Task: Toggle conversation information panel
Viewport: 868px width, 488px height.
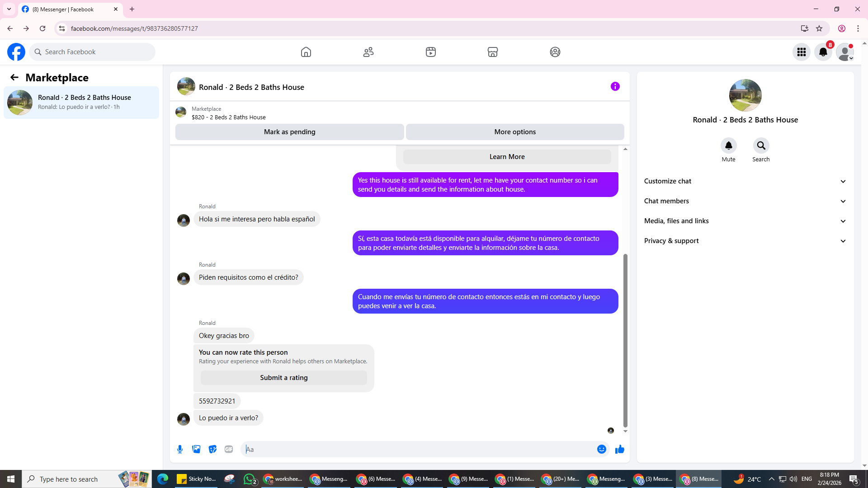Action: pos(615,86)
